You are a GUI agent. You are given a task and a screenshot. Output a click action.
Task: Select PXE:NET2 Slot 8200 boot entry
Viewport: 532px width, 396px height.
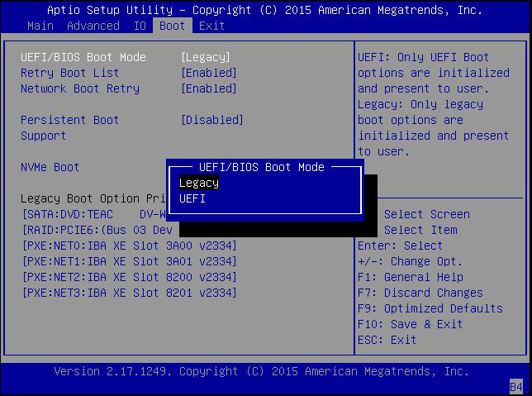(x=129, y=277)
